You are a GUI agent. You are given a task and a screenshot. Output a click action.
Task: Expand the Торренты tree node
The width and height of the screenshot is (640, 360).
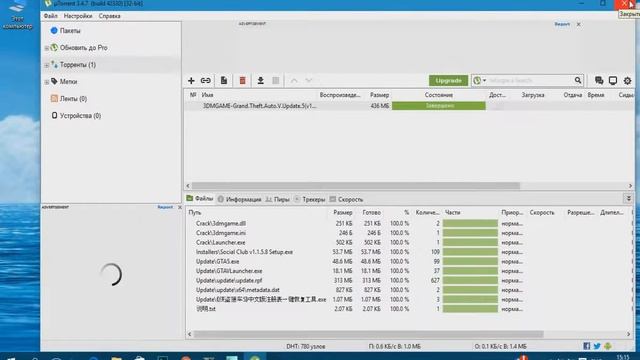(47, 65)
